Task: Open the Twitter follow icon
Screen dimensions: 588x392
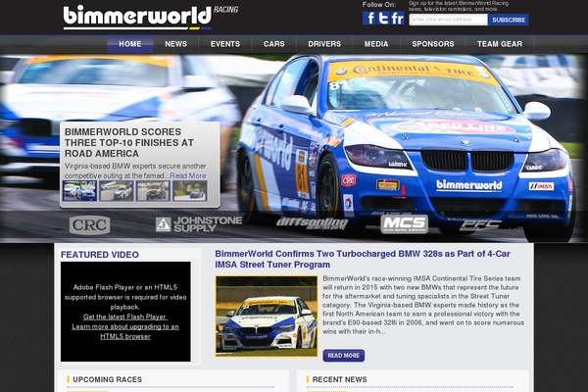Action: pyautogui.click(x=383, y=18)
